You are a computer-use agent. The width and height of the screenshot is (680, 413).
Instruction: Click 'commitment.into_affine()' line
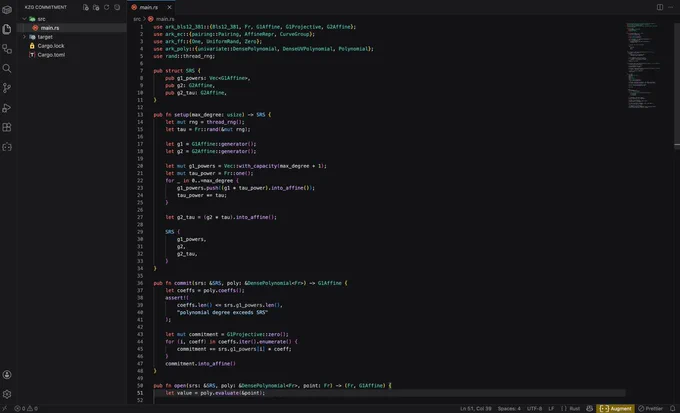200,364
